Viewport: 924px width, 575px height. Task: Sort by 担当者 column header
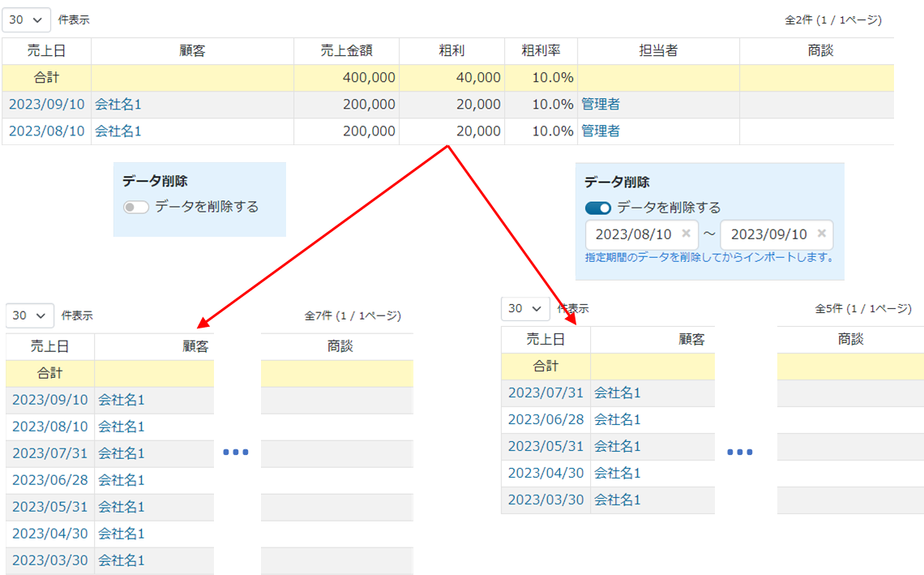658,51
